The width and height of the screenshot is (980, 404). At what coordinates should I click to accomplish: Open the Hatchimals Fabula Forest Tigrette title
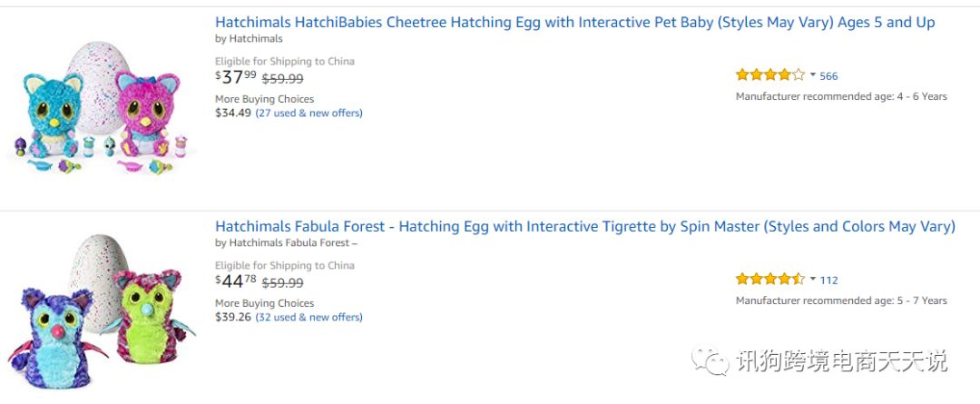click(585, 226)
